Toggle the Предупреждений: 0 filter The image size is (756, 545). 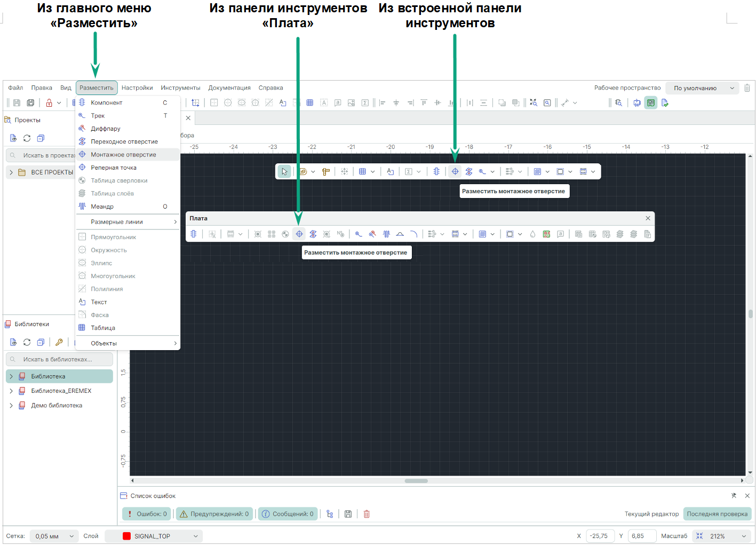click(214, 514)
